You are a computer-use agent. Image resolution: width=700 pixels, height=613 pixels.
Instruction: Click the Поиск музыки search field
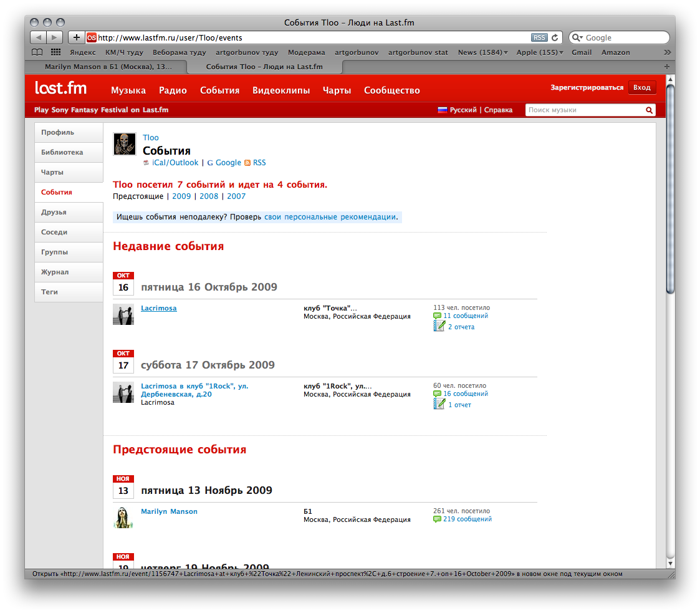pos(583,110)
